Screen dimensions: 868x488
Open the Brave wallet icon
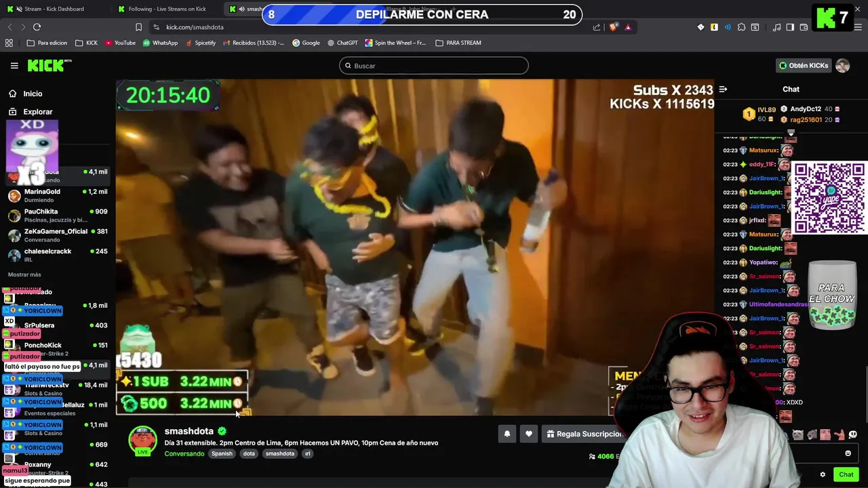[x=804, y=27]
